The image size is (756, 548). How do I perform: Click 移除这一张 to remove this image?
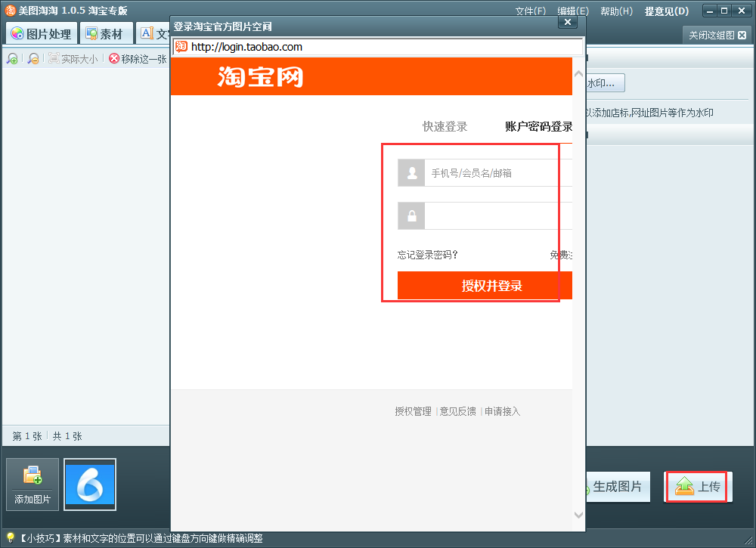pyautogui.click(x=138, y=59)
